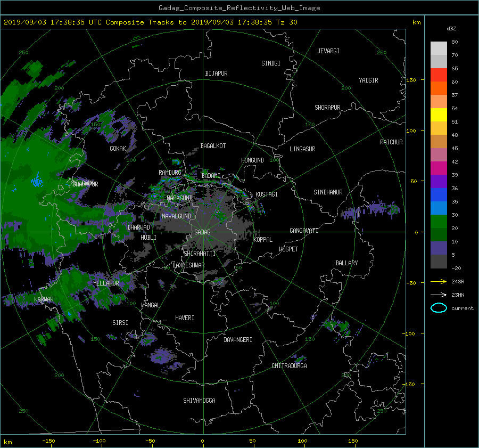Image resolution: width=479 pixels, height=448 pixels.
Task: Click the yellow 24SR arrow legend icon
Action: [439, 281]
